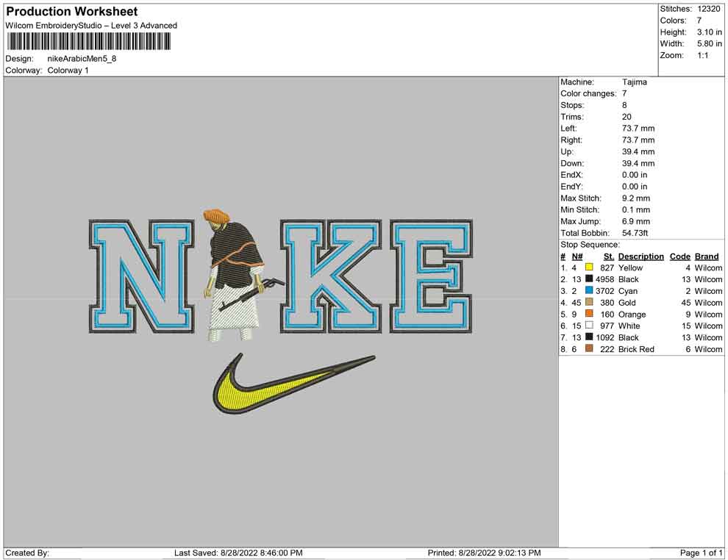728x560 pixels.
Task: Click the Gold color swatch
Action: click(x=589, y=303)
